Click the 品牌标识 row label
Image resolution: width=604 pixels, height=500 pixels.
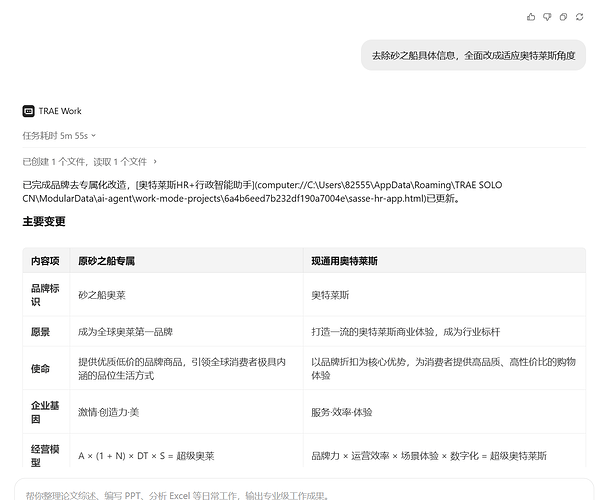point(45,295)
